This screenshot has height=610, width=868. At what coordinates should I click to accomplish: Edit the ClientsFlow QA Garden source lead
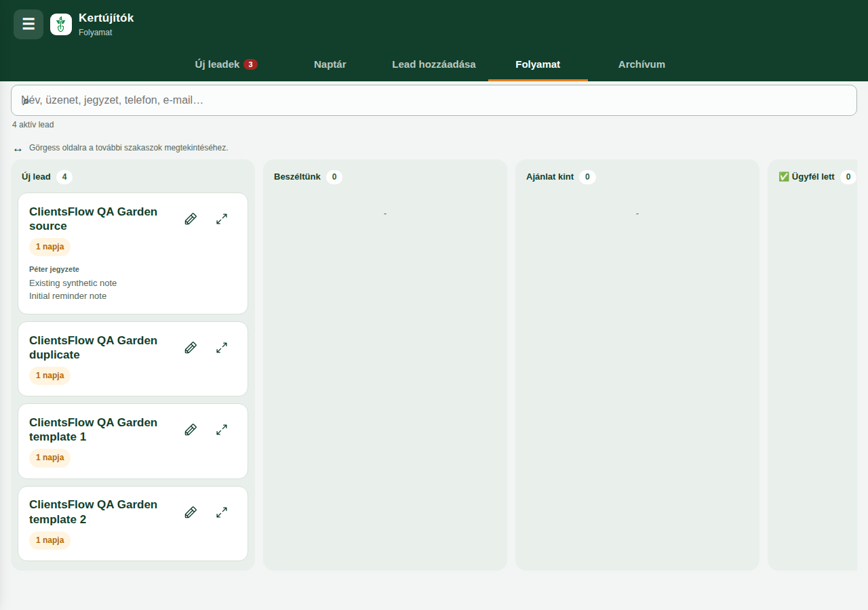(191, 219)
